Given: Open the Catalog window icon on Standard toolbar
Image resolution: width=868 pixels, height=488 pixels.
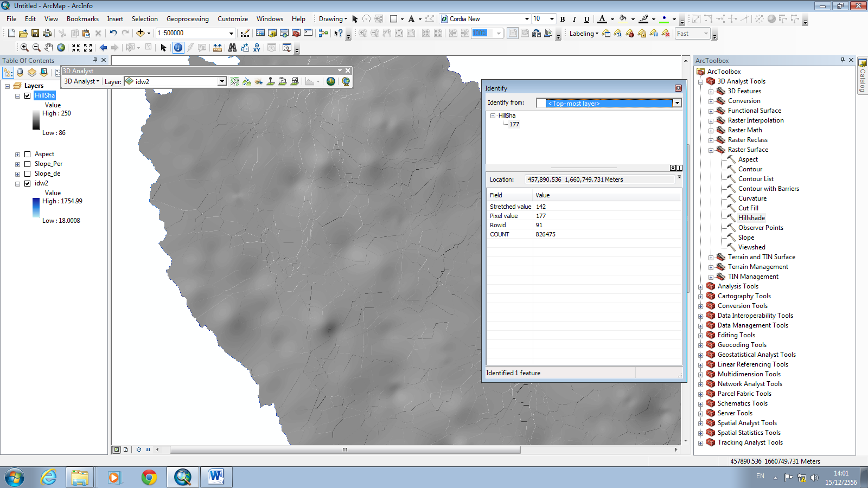Looking at the screenshot, I should pyautogui.click(x=272, y=34).
